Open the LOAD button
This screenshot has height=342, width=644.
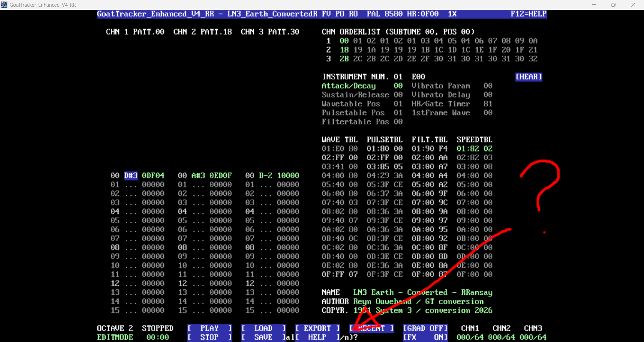(x=263, y=328)
